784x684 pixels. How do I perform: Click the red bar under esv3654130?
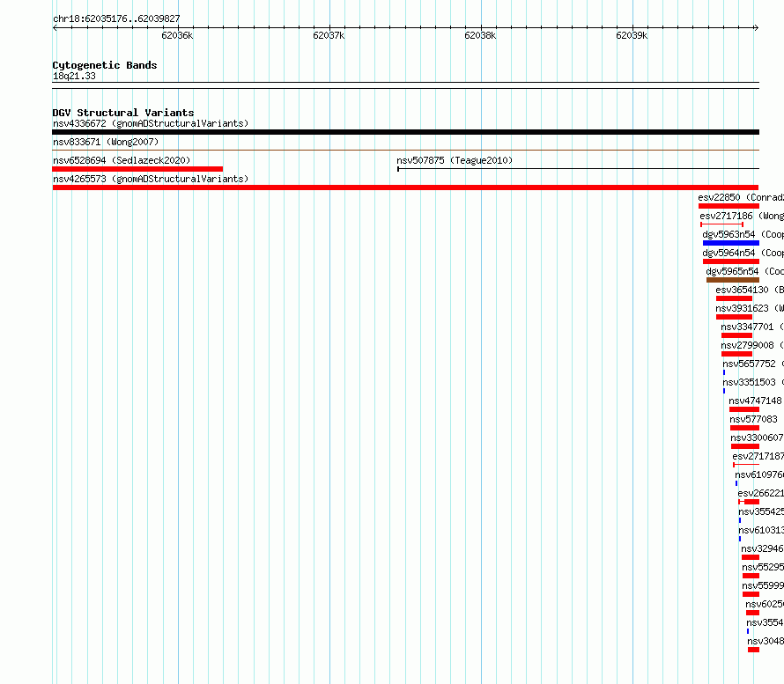(734, 298)
